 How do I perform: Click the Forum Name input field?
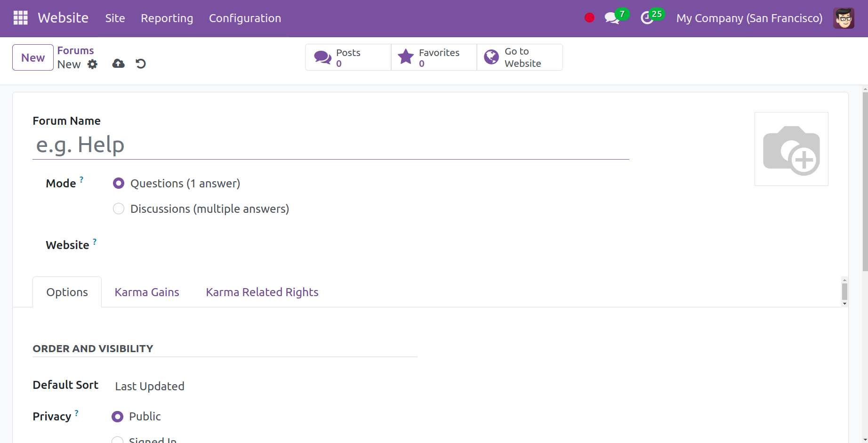pyautogui.click(x=330, y=145)
